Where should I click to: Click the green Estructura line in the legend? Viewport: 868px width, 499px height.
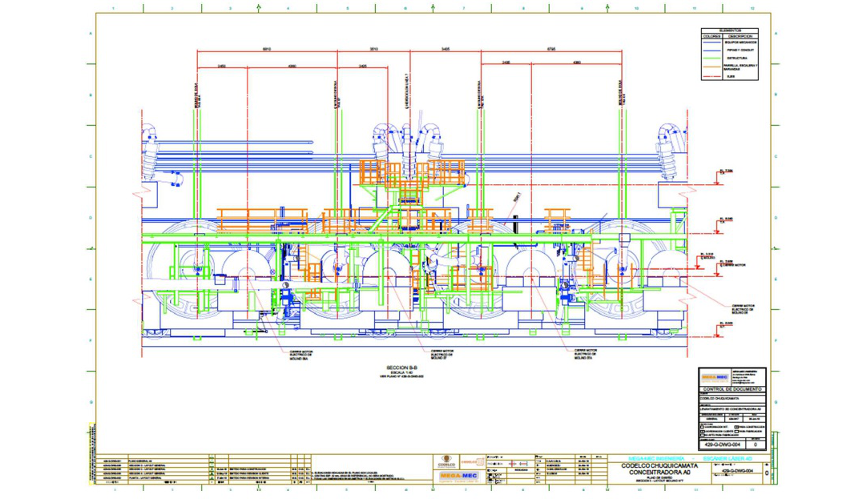pyautogui.click(x=712, y=59)
